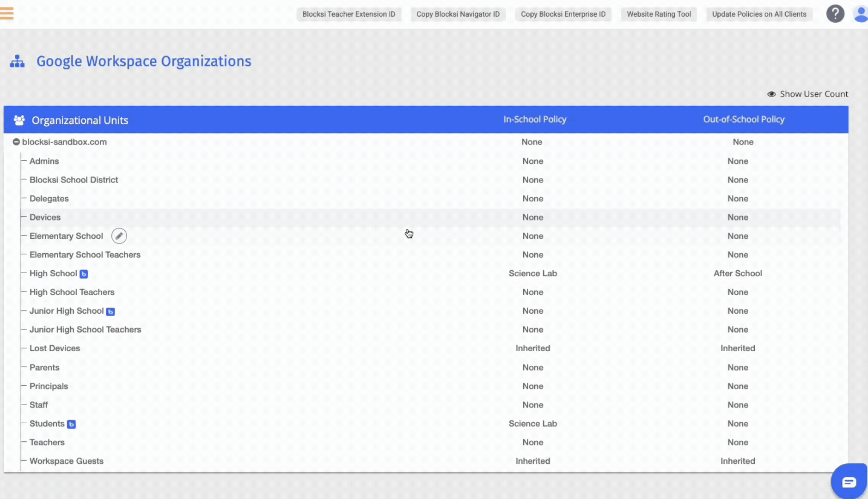Open the hamburger navigation menu
Viewport: 868px width, 499px height.
pos(6,13)
